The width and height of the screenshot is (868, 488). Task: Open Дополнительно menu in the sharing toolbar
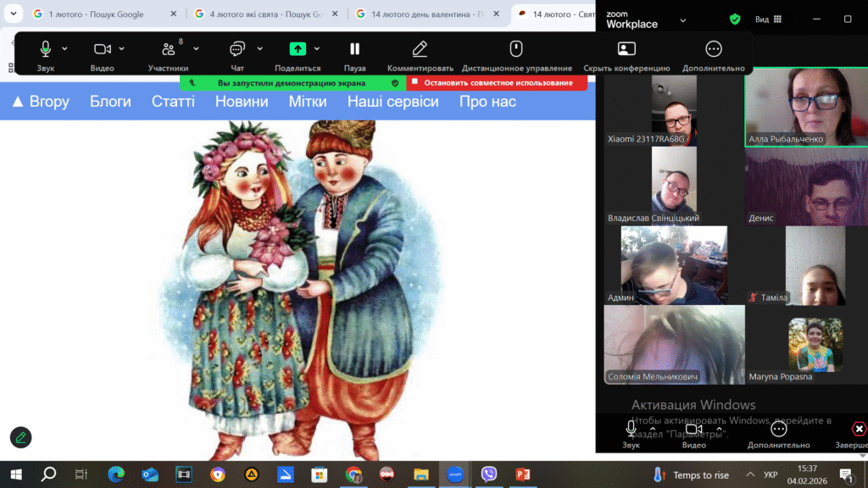pyautogui.click(x=714, y=54)
